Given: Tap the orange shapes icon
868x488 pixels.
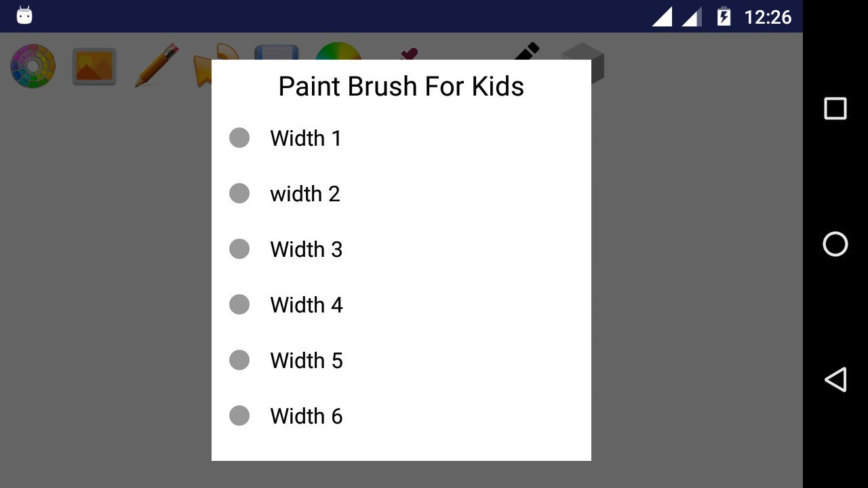Looking at the screenshot, I should [202, 68].
